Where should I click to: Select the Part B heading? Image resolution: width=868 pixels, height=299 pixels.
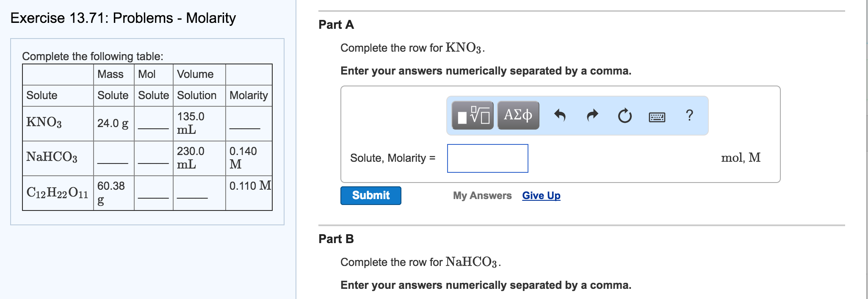(x=336, y=239)
